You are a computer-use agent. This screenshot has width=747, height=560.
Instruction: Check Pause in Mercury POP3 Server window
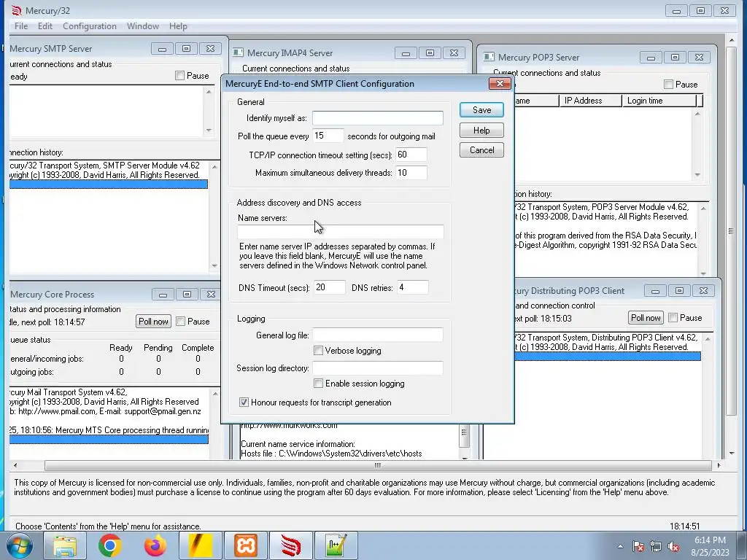tap(668, 85)
